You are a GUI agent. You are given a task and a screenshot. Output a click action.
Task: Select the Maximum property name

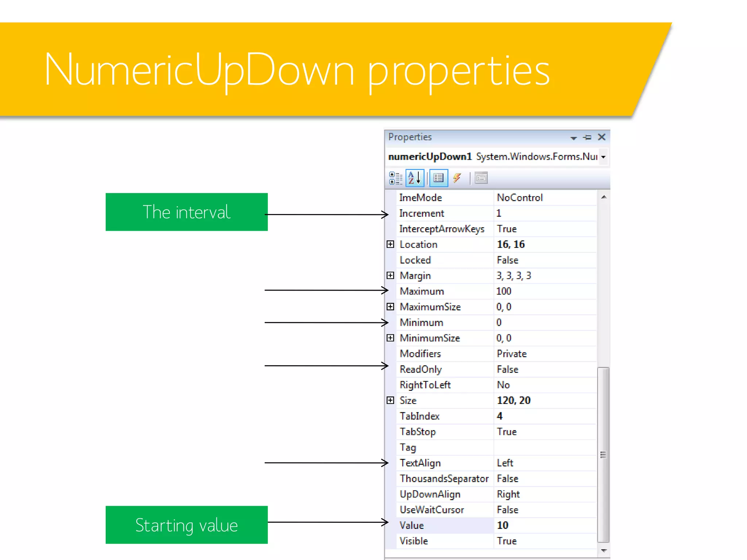422,291
